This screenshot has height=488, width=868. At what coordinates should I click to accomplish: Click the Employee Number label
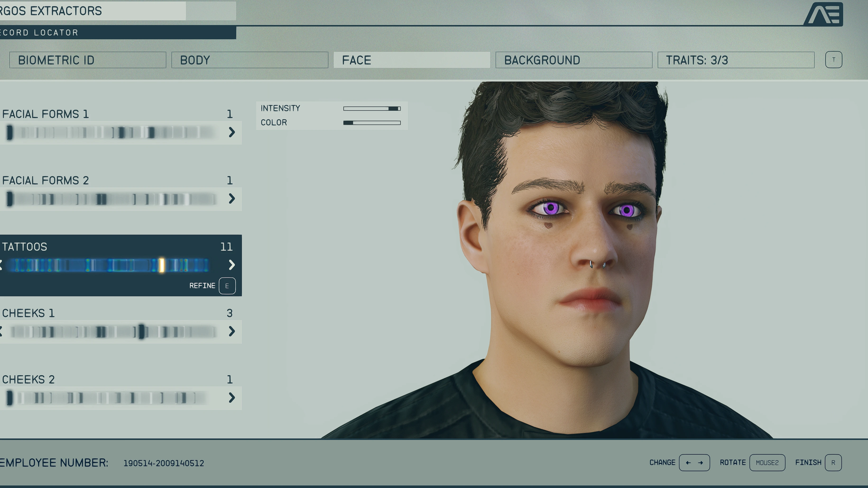click(x=54, y=463)
